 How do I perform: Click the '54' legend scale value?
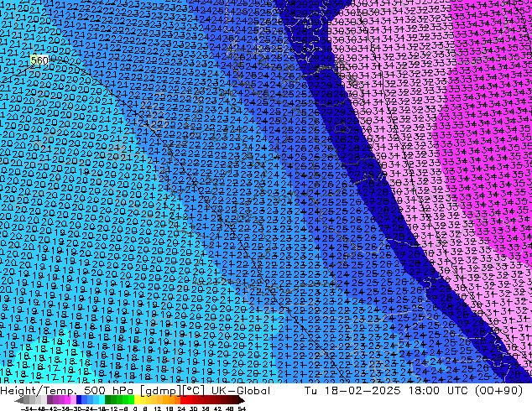coord(241,408)
